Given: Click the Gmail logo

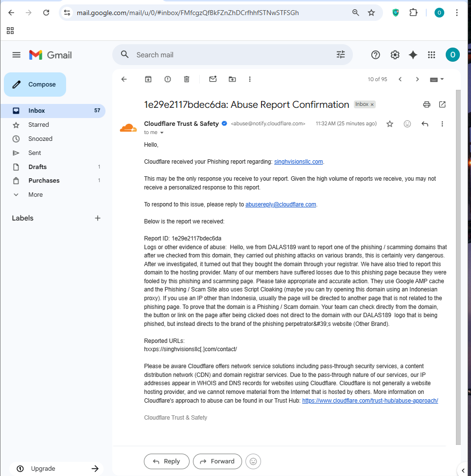Looking at the screenshot, I should [x=51, y=55].
